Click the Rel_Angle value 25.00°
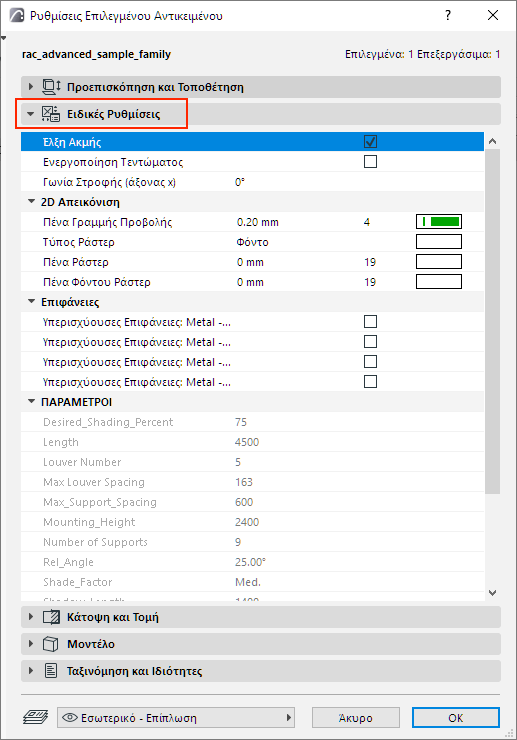The height and width of the screenshot is (740, 517). tap(250, 562)
